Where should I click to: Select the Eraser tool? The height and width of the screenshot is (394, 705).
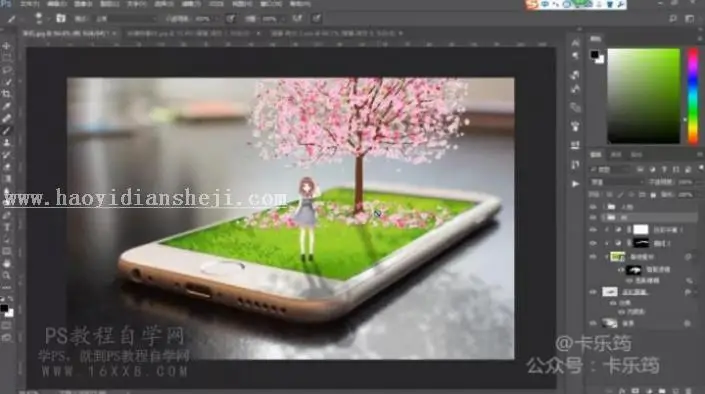tap(7, 167)
